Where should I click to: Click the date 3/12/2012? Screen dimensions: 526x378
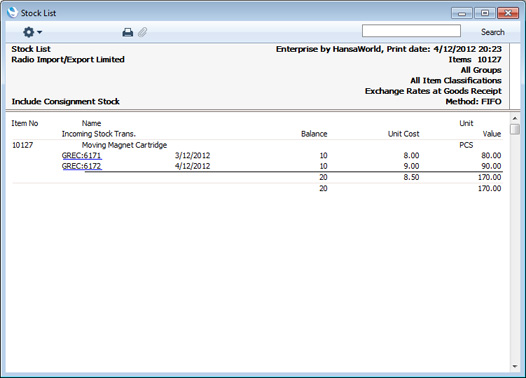click(192, 155)
